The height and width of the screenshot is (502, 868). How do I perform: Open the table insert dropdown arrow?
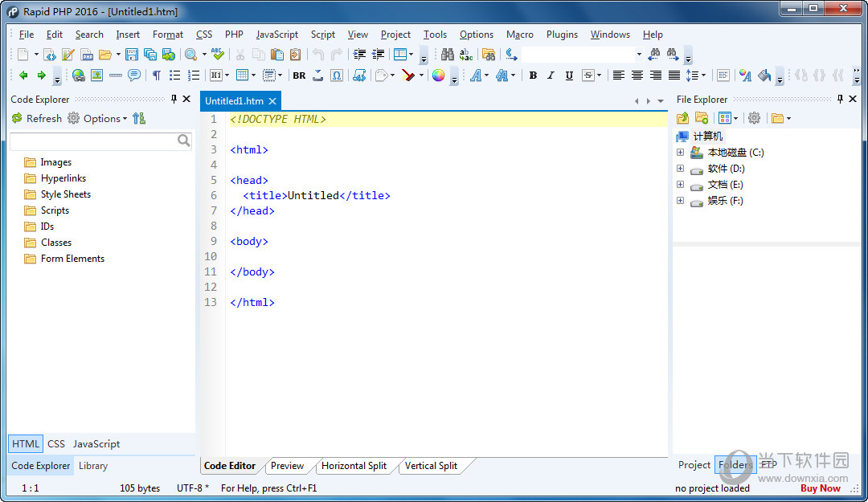[253, 76]
